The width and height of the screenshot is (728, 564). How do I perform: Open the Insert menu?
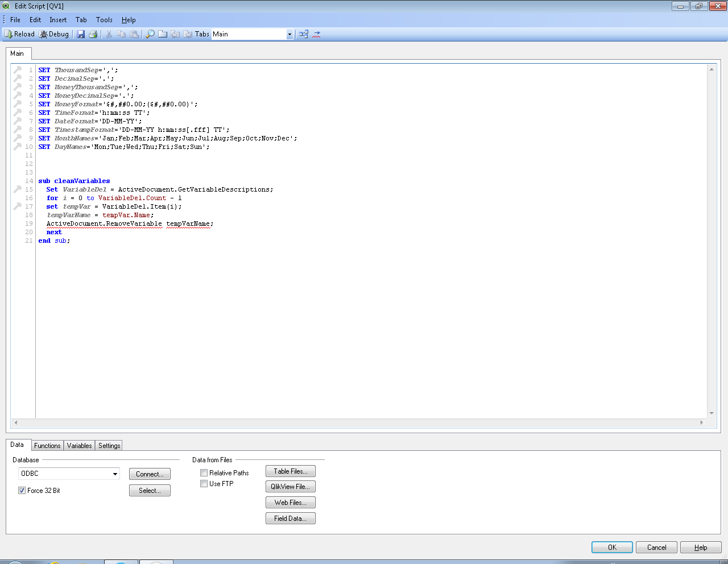[x=58, y=20]
